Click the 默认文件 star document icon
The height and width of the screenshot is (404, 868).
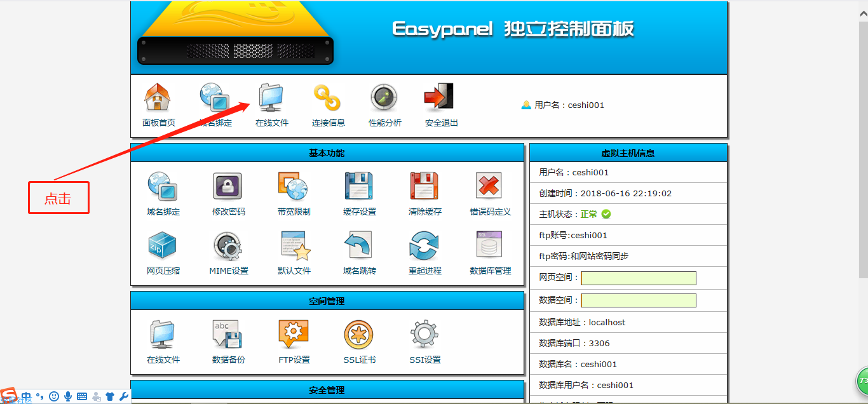(294, 245)
